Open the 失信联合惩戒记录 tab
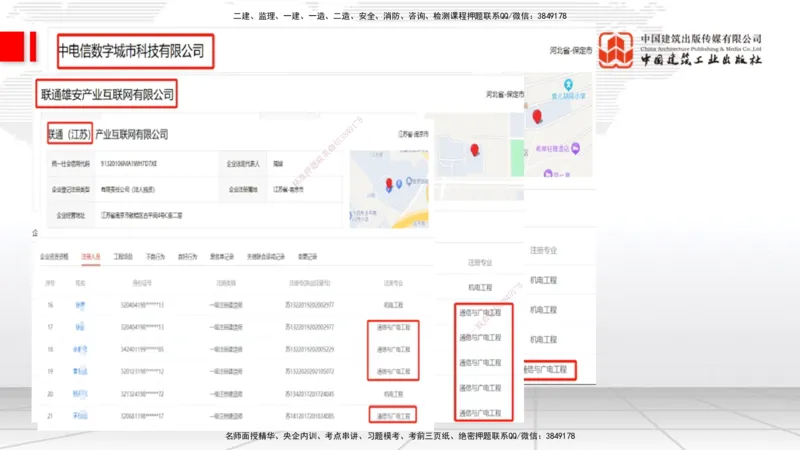Screen dimensions: 800x450 (265, 257)
